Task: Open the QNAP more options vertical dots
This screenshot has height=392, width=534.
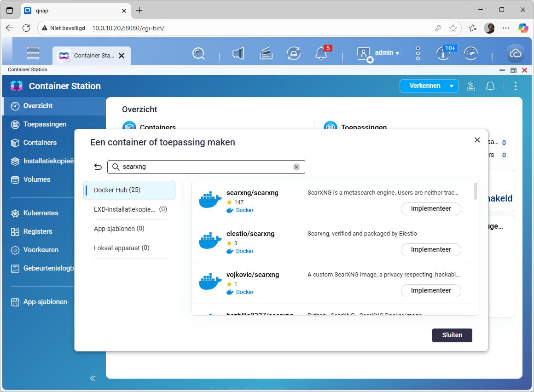Action: click(x=418, y=53)
